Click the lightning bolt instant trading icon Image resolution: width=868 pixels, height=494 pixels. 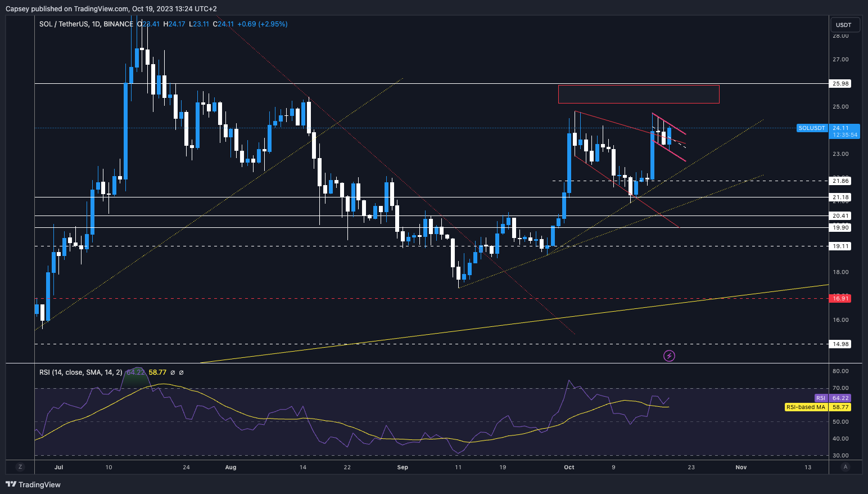[x=669, y=356]
